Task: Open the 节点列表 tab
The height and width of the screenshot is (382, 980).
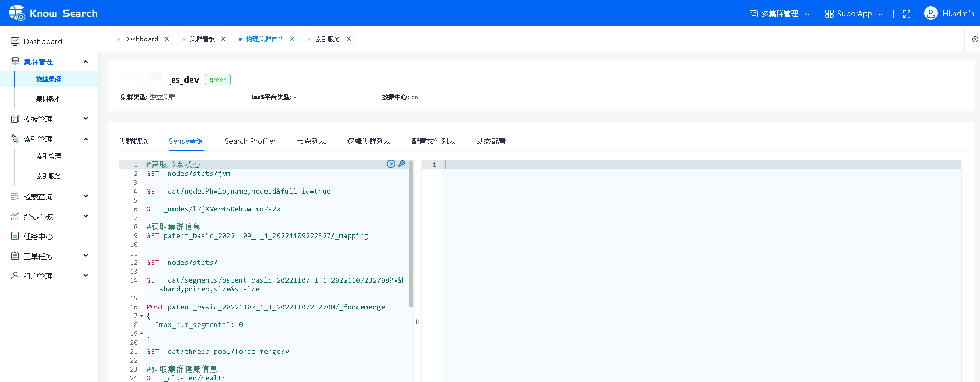Action: pos(312,141)
